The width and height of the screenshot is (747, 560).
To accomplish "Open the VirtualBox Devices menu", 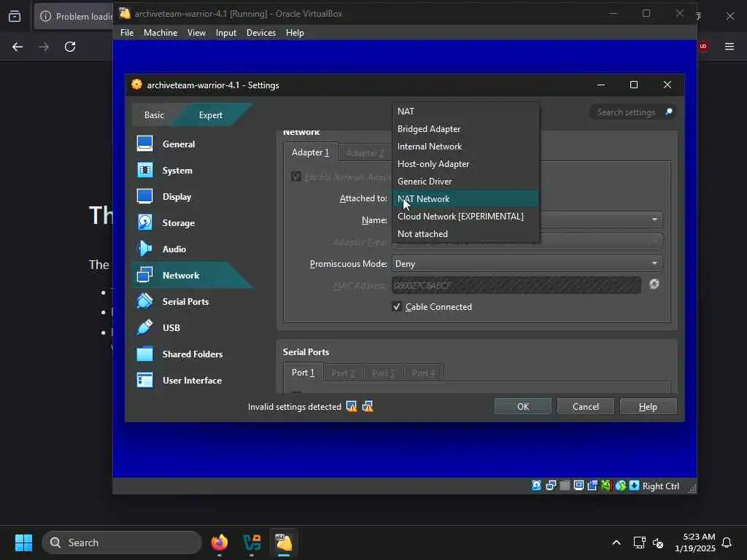I will click(261, 32).
